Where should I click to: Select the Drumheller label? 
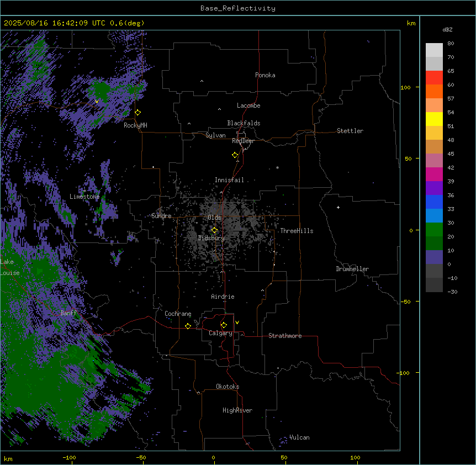[352, 269]
